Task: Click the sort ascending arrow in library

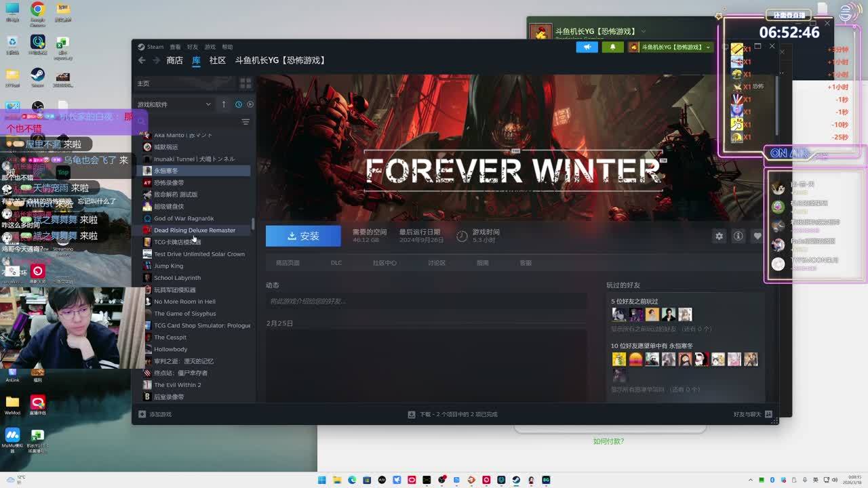Action: (x=224, y=104)
